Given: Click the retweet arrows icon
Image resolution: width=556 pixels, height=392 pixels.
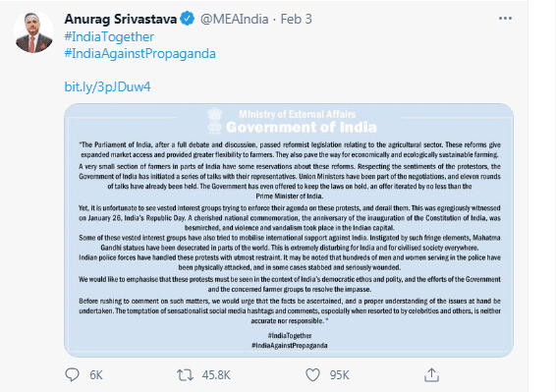Looking at the screenshot, I should (x=185, y=375).
